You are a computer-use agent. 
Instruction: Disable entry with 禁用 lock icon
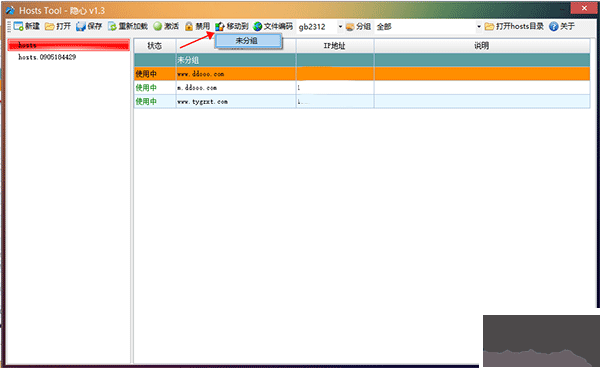click(189, 26)
